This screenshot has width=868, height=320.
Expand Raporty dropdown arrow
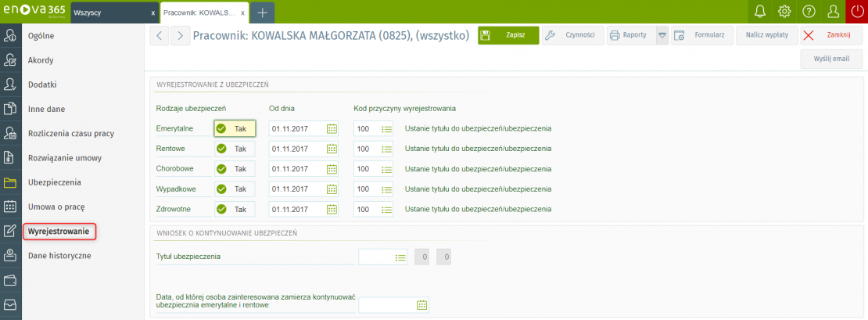pyautogui.click(x=662, y=35)
